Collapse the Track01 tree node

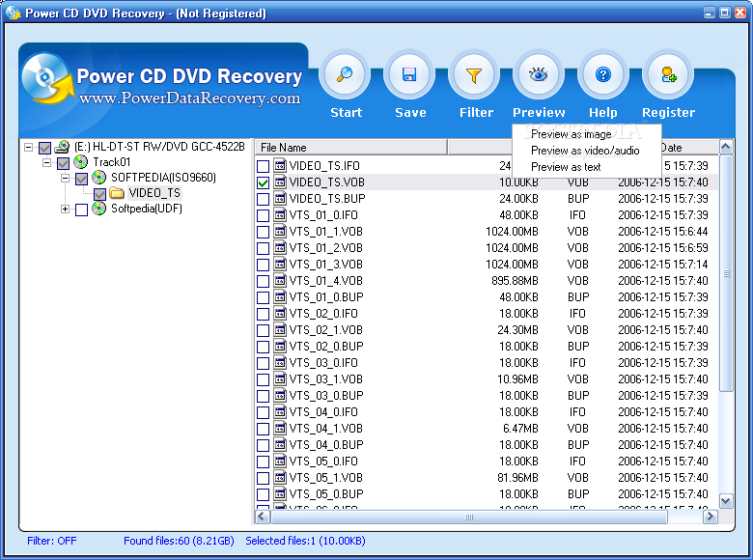46,162
